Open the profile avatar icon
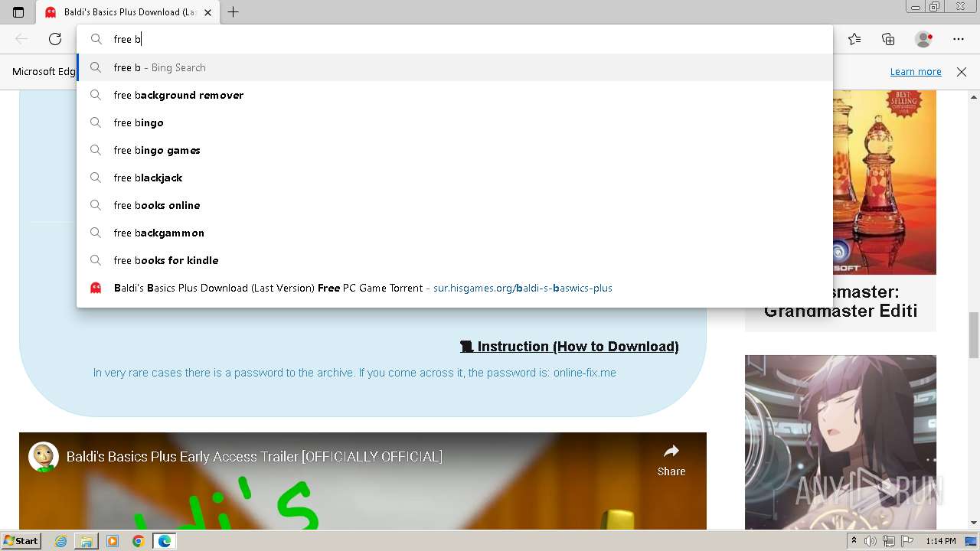Image resolution: width=980 pixels, height=551 pixels. click(x=924, y=39)
